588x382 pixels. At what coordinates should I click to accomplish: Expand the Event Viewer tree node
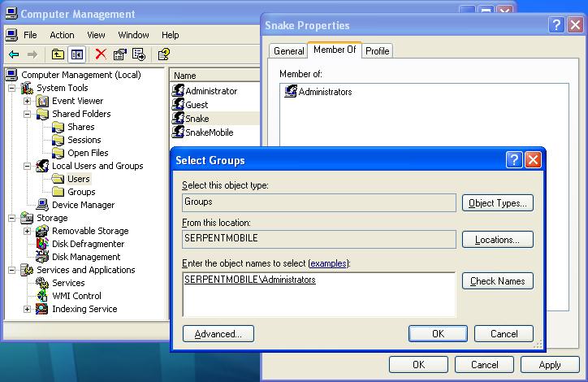(27, 101)
